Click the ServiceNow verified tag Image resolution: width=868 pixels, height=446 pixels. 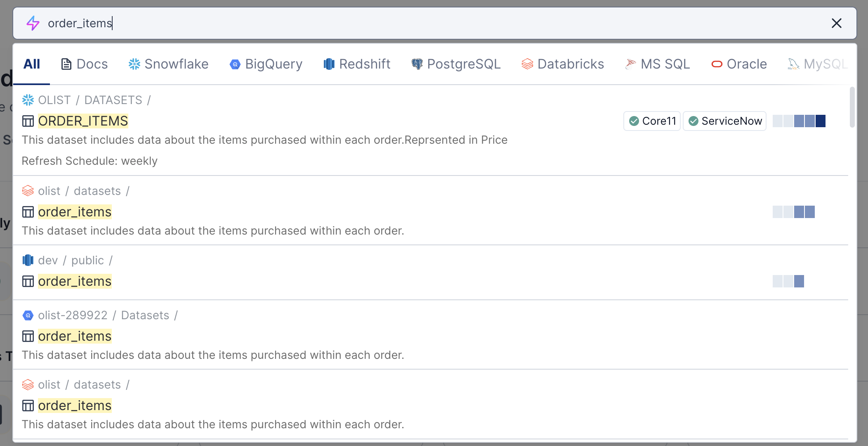click(724, 121)
